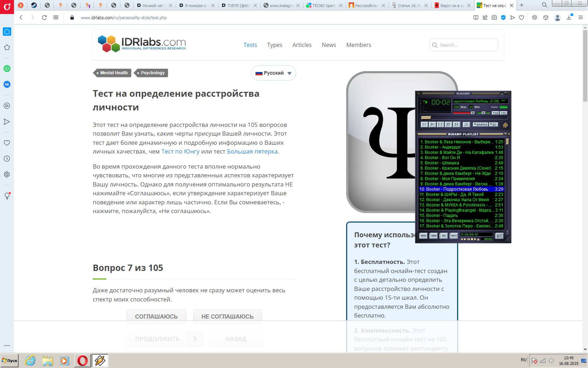Add page to bookmarks heart icon in address bar
This screenshot has height=368, width=588.
521,18
